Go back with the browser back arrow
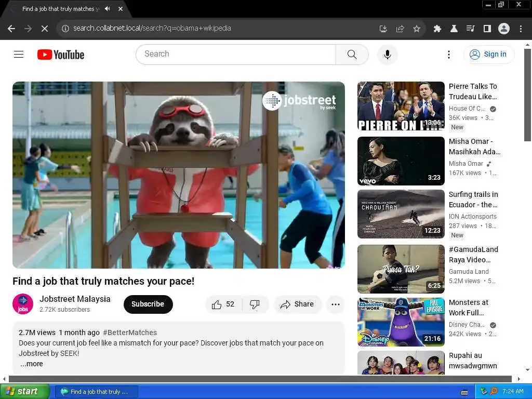This screenshot has height=399, width=532. 11,29
